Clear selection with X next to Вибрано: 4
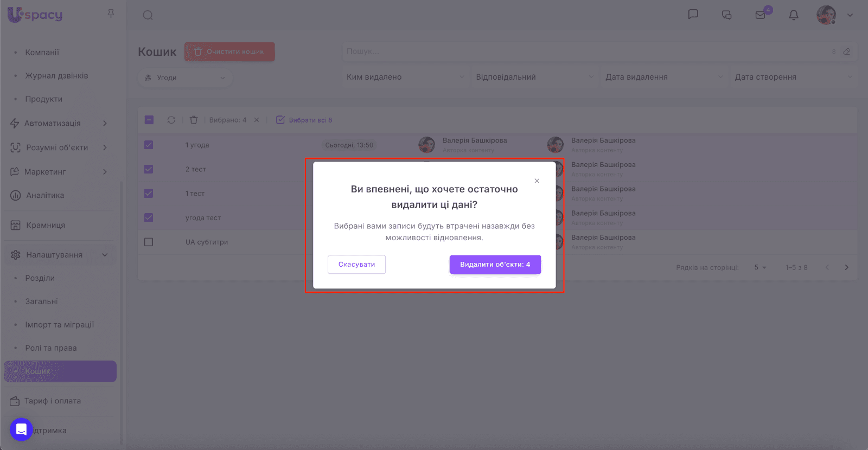This screenshot has height=450, width=868. click(257, 120)
